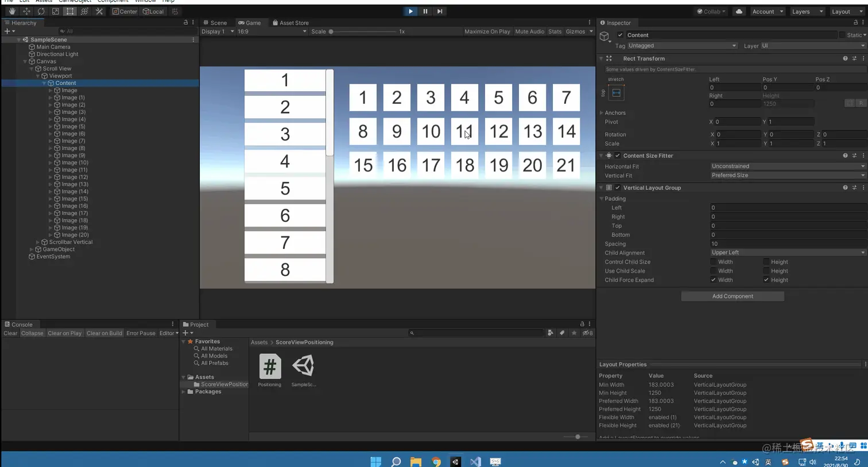Open the Horizontal Fit dropdown
The width and height of the screenshot is (868, 467).
tap(786, 166)
